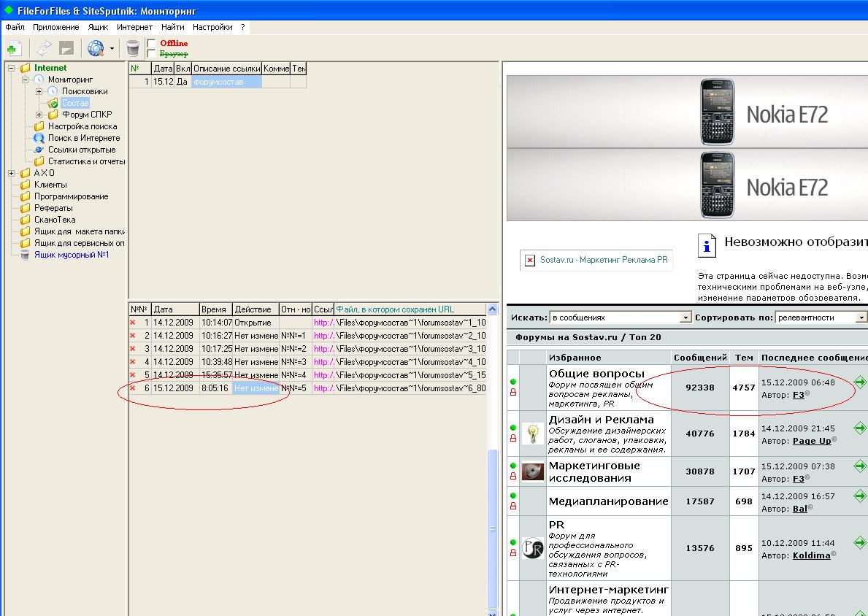Open the Маркетинговые исследования forum link
This screenshot has width=868, height=616.
pyautogui.click(x=594, y=471)
